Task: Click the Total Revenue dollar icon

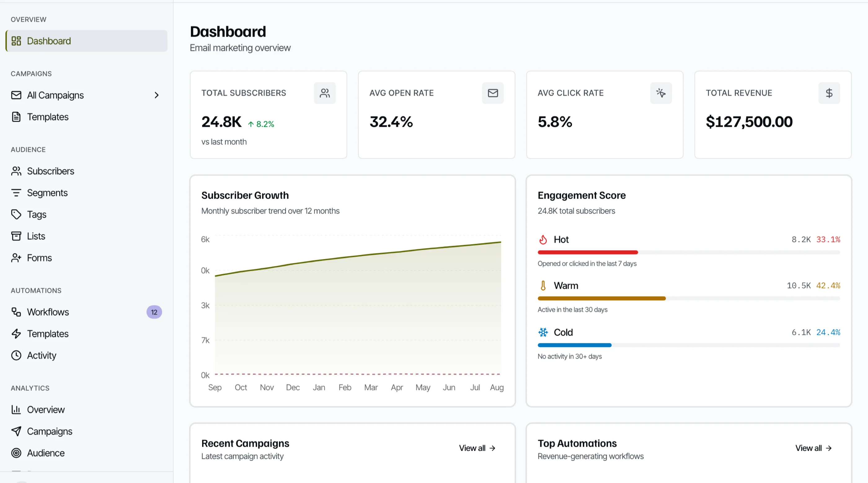Action: (829, 93)
